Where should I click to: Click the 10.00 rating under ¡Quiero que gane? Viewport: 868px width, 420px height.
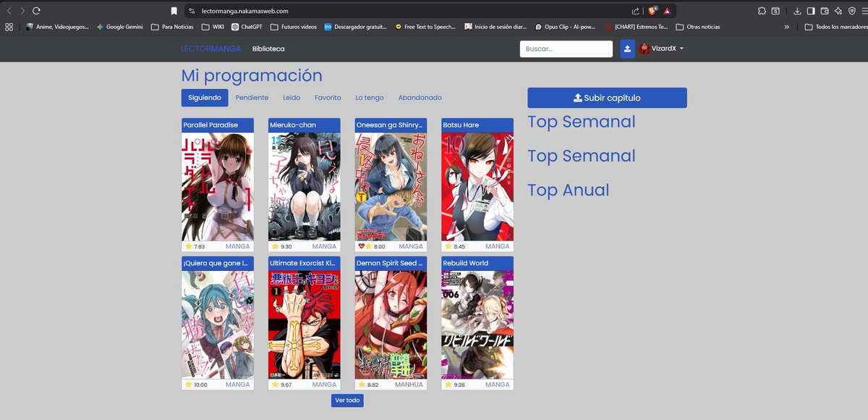click(x=201, y=385)
